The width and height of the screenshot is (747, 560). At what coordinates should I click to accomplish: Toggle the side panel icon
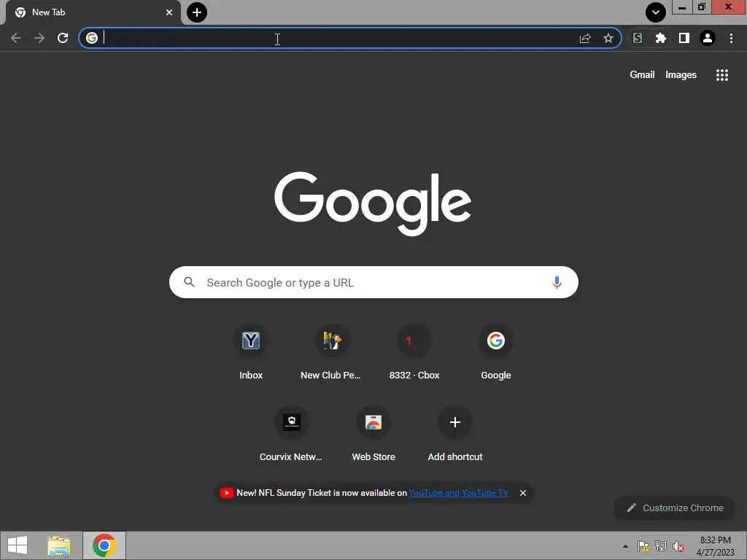(684, 38)
